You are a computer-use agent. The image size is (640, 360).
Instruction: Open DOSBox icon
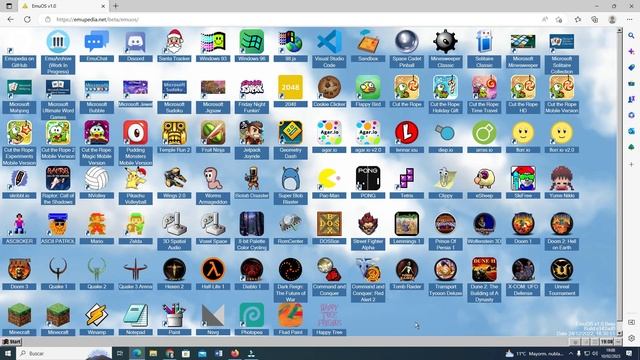coord(329,224)
